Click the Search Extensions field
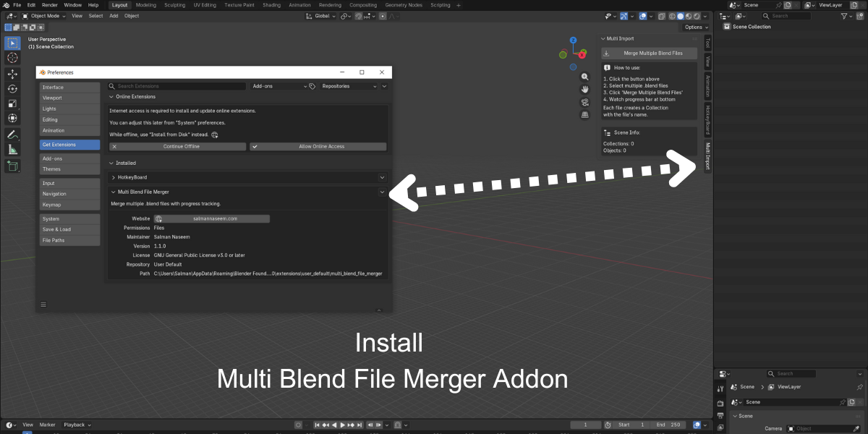Image resolution: width=868 pixels, height=434 pixels. tap(178, 86)
